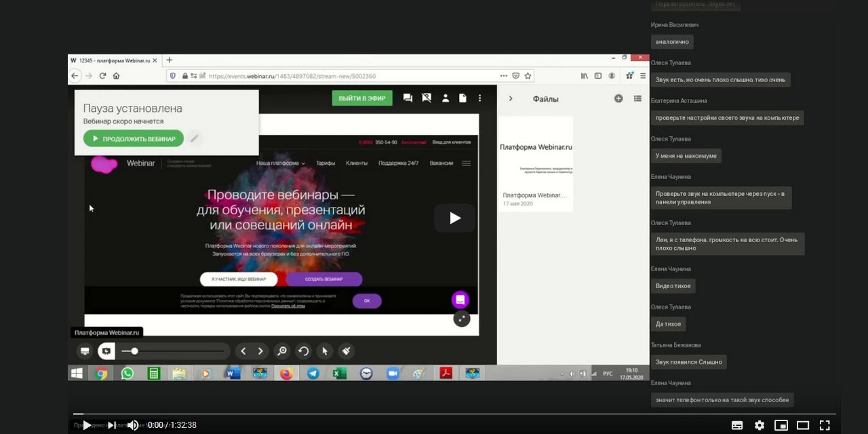The width and height of the screenshot is (868, 434).
Task: Open WhatsApp from the taskbar
Action: coord(127,373)
